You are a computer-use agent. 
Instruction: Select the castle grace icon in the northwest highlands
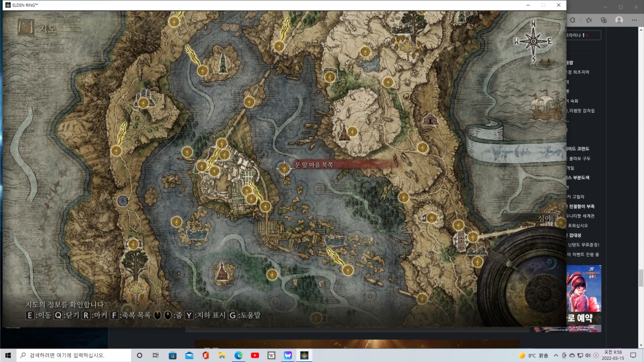(144, 103)
